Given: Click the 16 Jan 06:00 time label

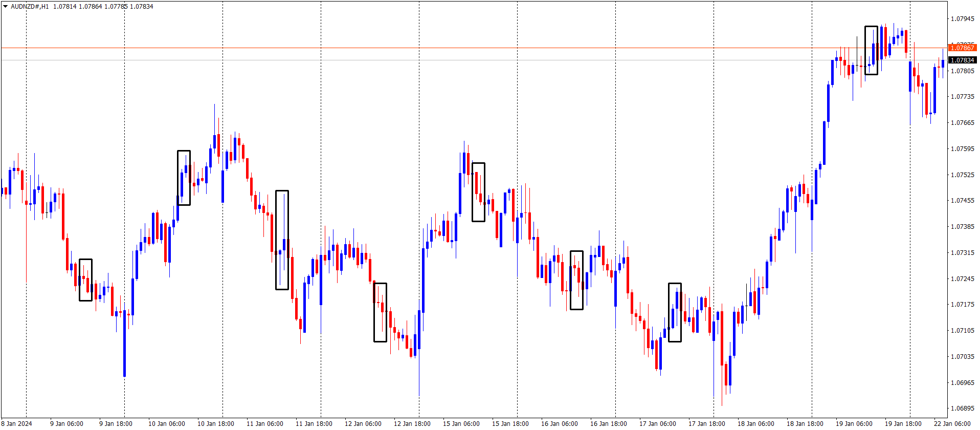Looking at the screenshot, I should pos(560,424).
